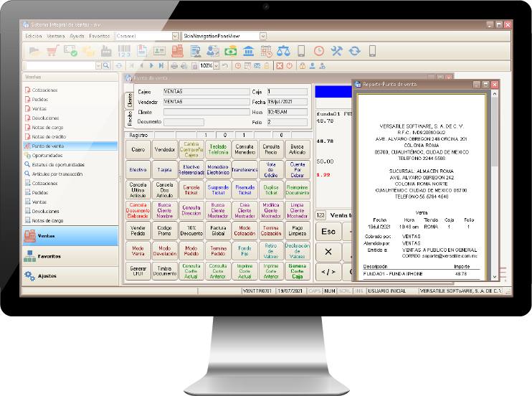Click the calendar with clock toolbar icon
The image size is (532, 396).
[266, 51]
